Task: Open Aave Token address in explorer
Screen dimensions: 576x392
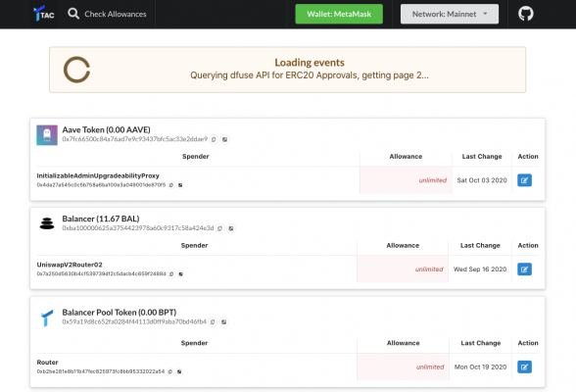Action: pyautogui.click(x=225, y=139)
